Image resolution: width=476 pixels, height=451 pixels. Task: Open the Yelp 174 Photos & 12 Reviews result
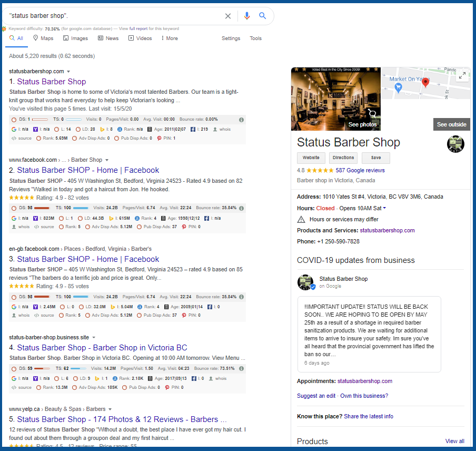point(122,419)
